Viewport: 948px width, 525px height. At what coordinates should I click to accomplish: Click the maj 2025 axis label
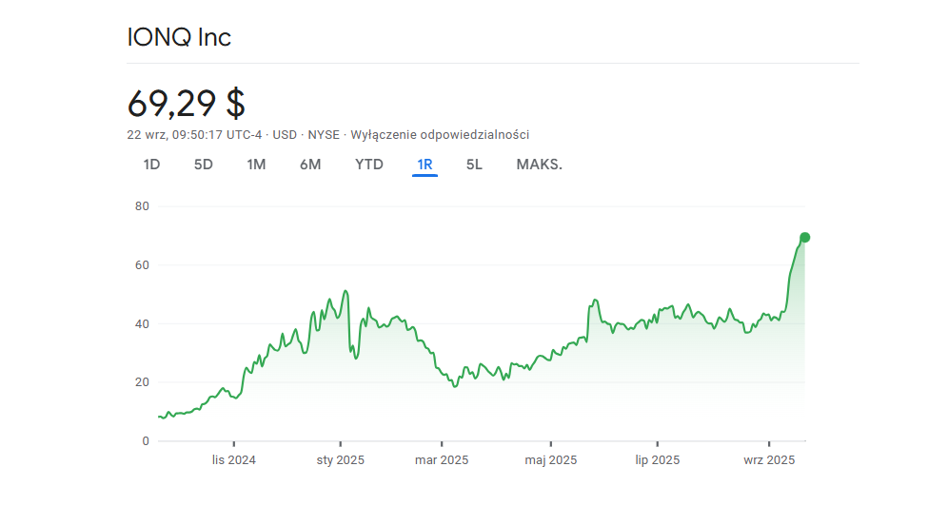point(551,460)
